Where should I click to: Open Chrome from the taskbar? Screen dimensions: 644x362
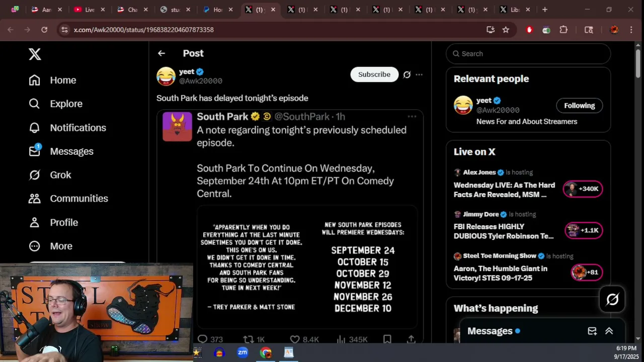click(x=266, y=352)
